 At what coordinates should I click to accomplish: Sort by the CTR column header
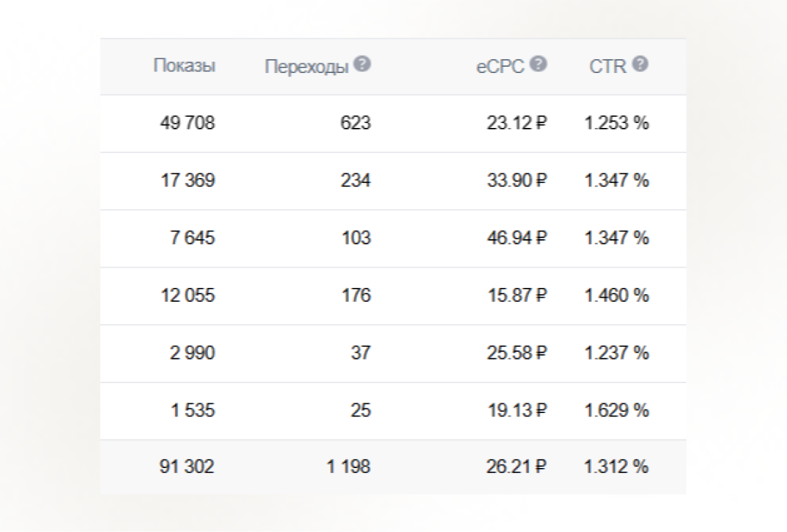click(608, 66)
